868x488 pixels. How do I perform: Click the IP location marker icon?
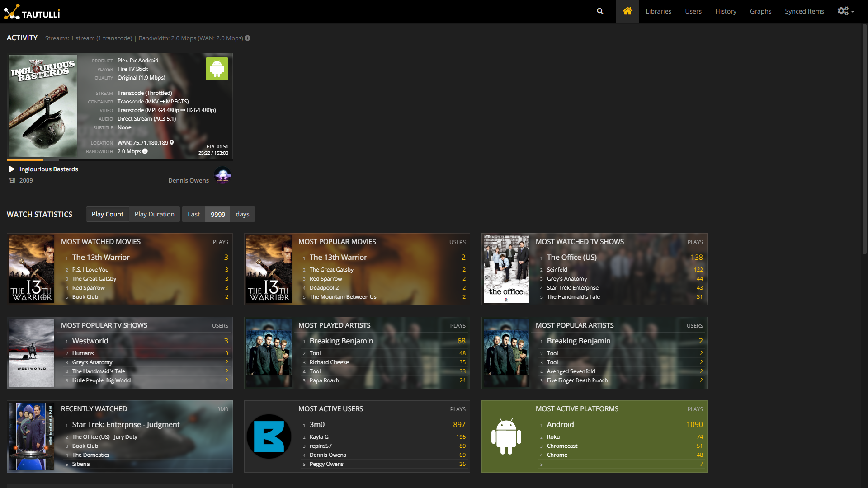pyautogui.click(x=172, y=143)
